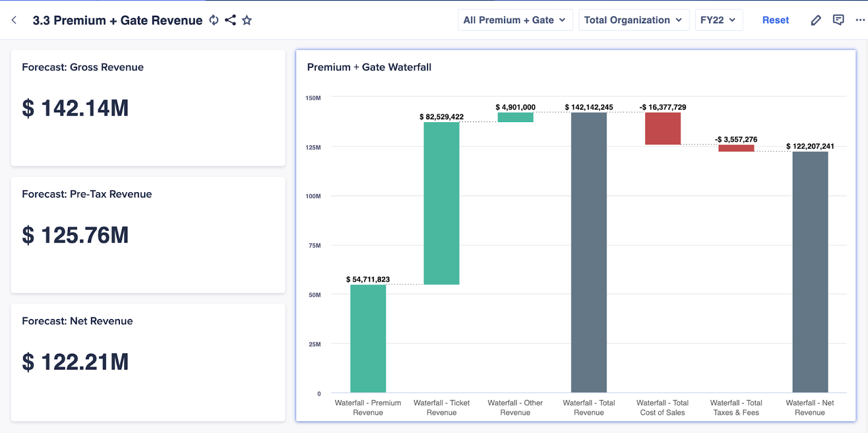Click the red Total Cost of Sales bar
Screen dimensions: 868x433
pos(662,129)
